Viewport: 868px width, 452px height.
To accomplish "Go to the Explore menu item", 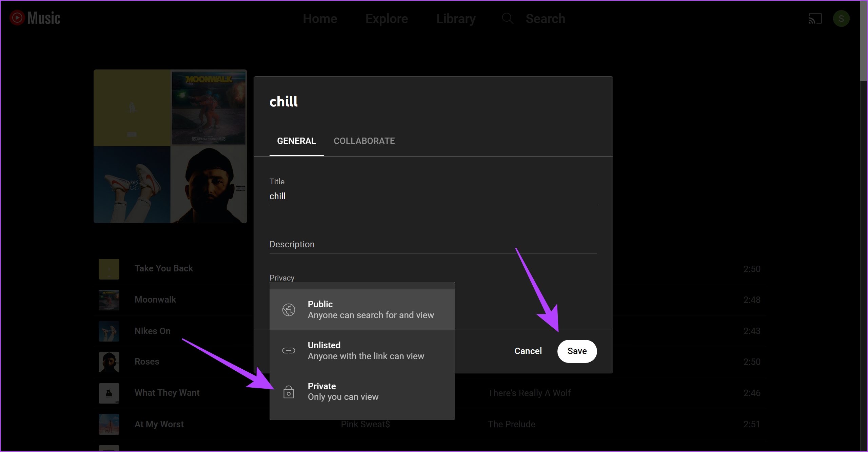I will pos(387,19).
